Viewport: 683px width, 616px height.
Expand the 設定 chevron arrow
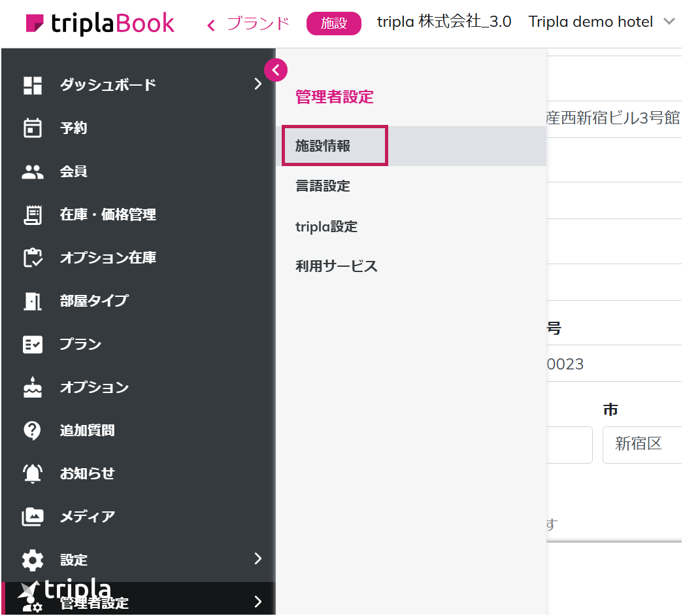(x=258, y=559)
